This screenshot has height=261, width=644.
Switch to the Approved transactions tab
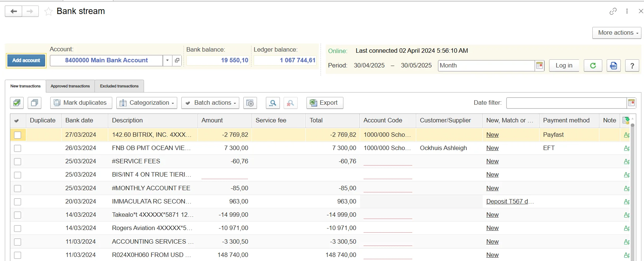point(70,86)
